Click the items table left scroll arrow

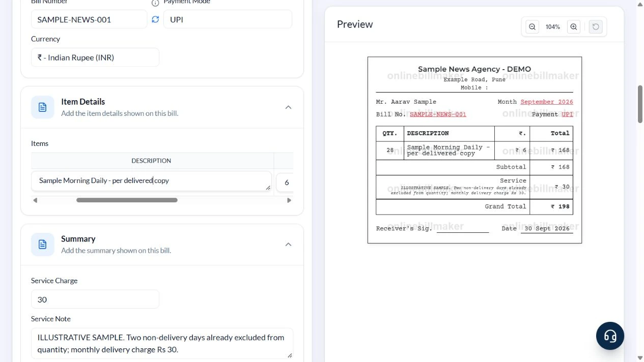(x=35, y=200)
